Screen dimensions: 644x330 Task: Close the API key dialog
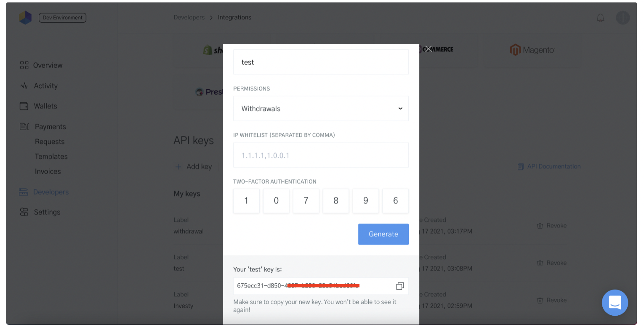pyautogui.click(x=428, y=49)
